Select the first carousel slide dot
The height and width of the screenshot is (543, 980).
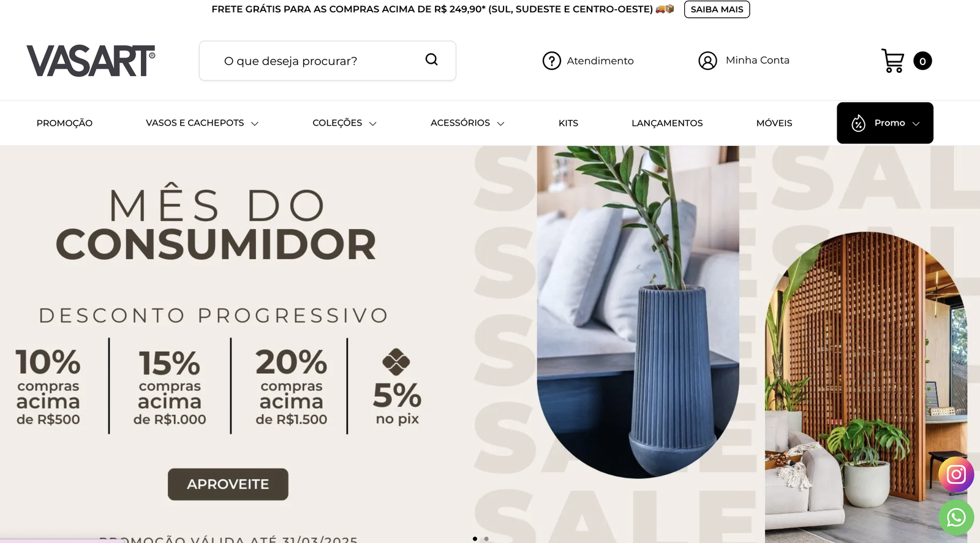[475, 539]
